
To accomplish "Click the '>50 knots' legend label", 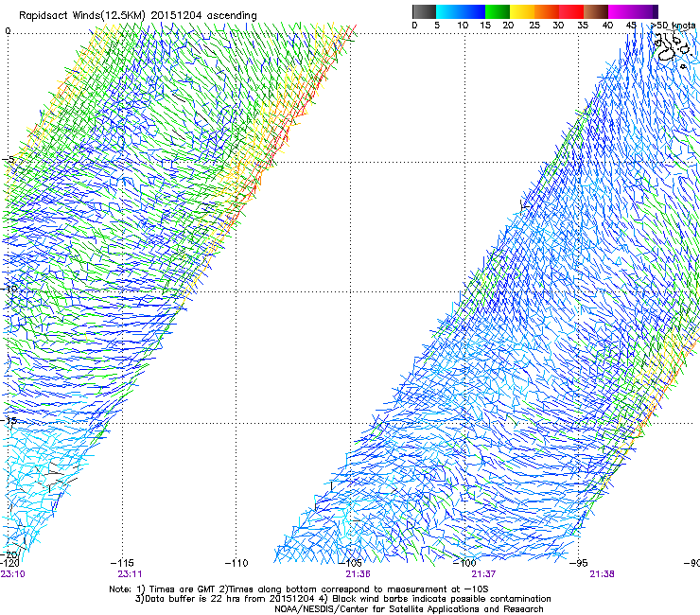I will tap(674, 26).
